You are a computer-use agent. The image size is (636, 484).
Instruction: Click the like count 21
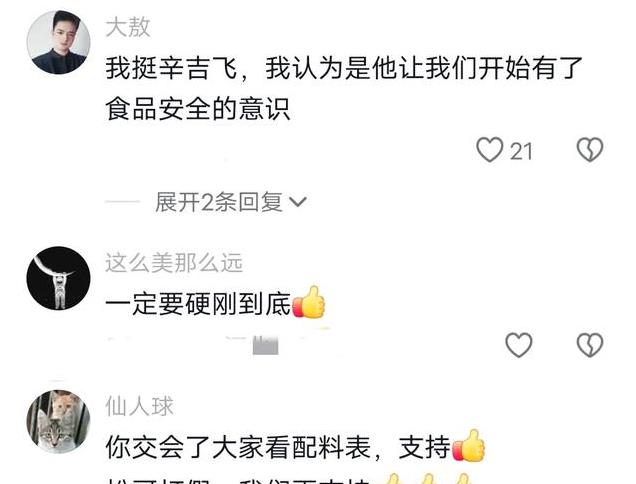tap(521, 152)
